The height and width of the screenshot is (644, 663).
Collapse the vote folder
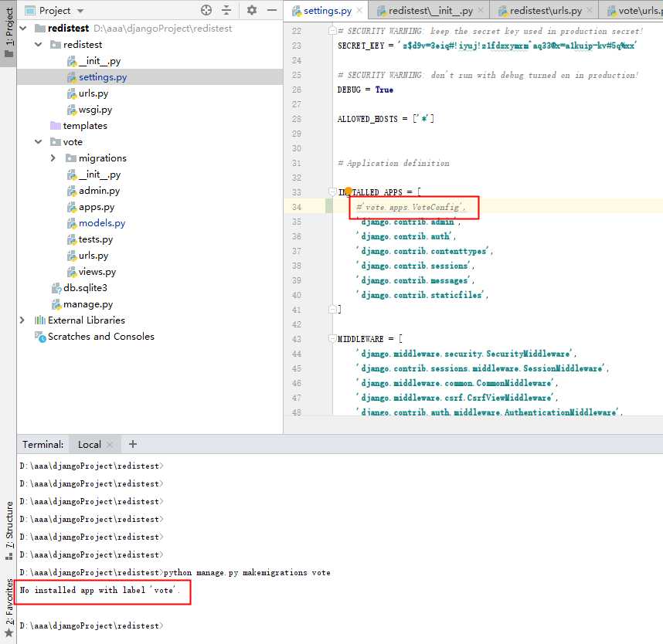(39, 142)
